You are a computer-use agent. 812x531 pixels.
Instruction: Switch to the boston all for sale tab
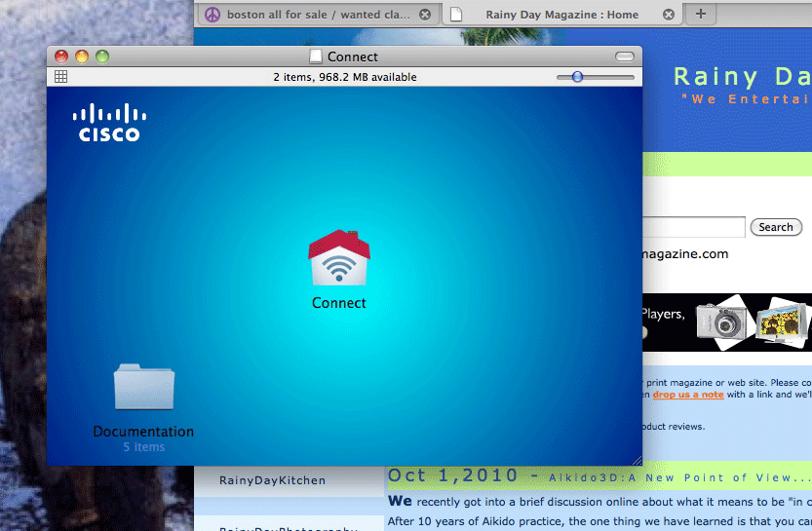click(318, 15)
